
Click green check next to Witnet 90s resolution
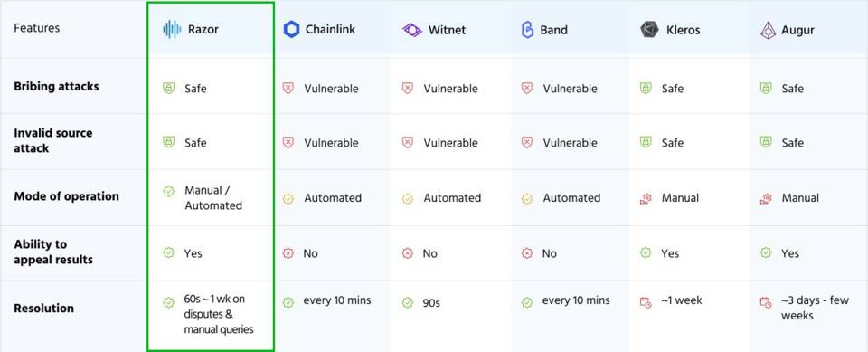click(x=408, y=302)
